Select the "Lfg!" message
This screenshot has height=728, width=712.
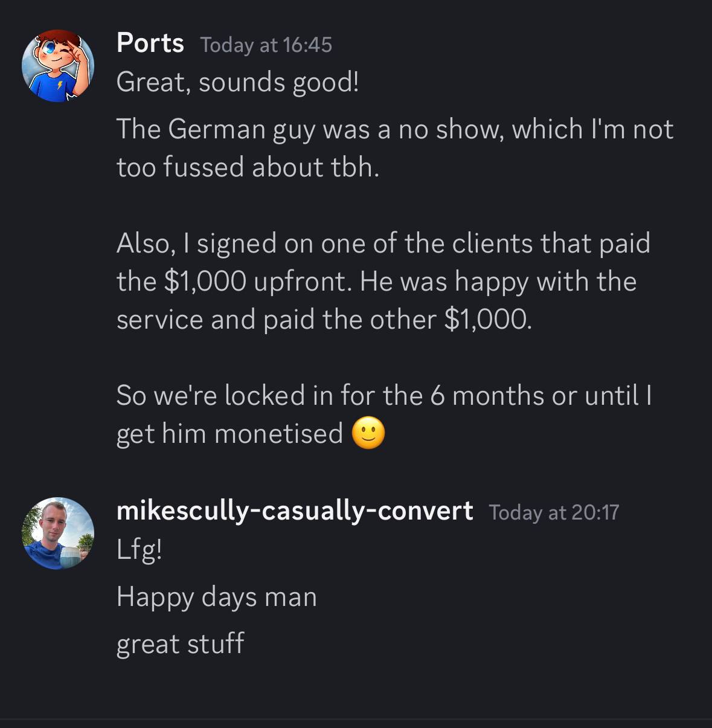pyautogui.click(x=140, y=550)
